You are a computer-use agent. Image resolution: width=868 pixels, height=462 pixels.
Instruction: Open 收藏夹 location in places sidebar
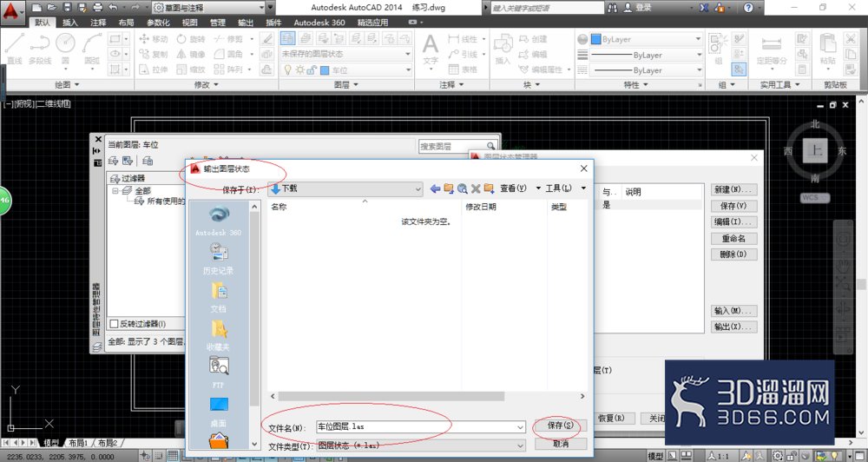click(x=219, y=335)
